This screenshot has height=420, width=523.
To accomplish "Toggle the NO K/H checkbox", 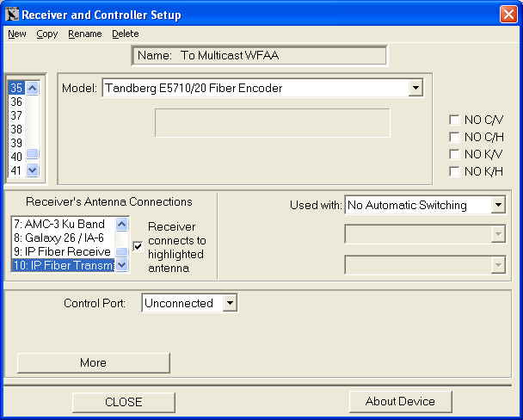I will (x=454, y=171).
